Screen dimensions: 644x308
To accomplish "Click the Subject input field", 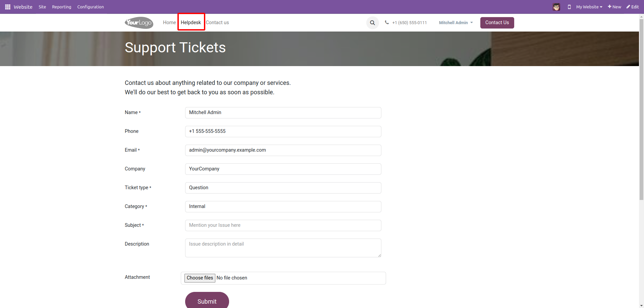I will pyautogui.click(x=283, y=225).
